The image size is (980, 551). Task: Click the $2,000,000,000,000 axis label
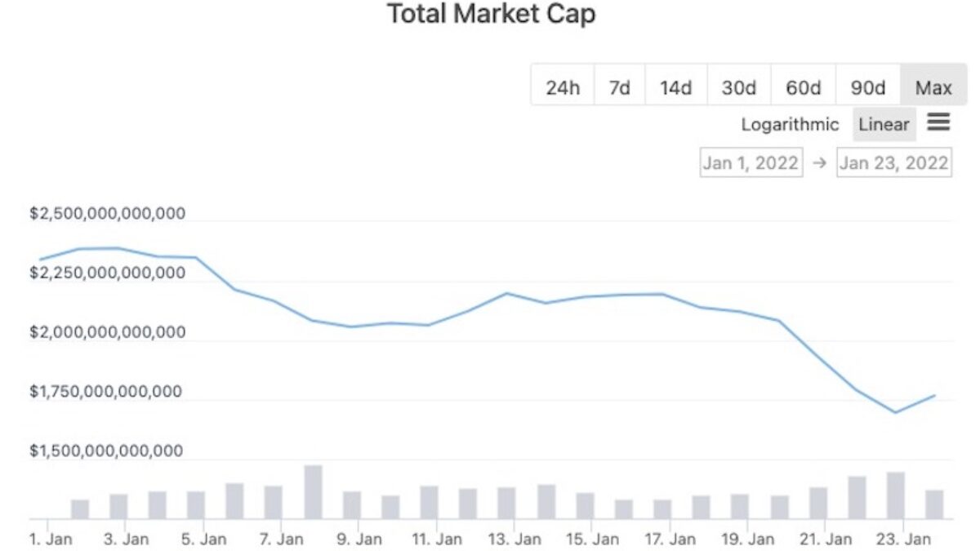[106, 332]
